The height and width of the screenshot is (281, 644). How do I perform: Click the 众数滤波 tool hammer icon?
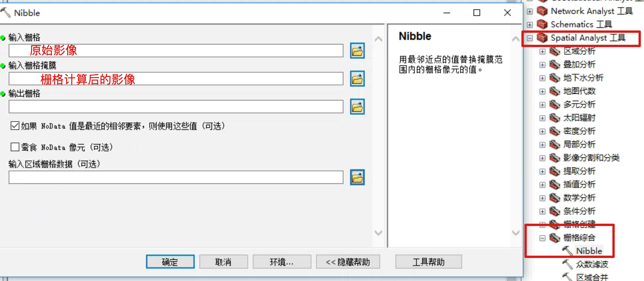[567, 264]
